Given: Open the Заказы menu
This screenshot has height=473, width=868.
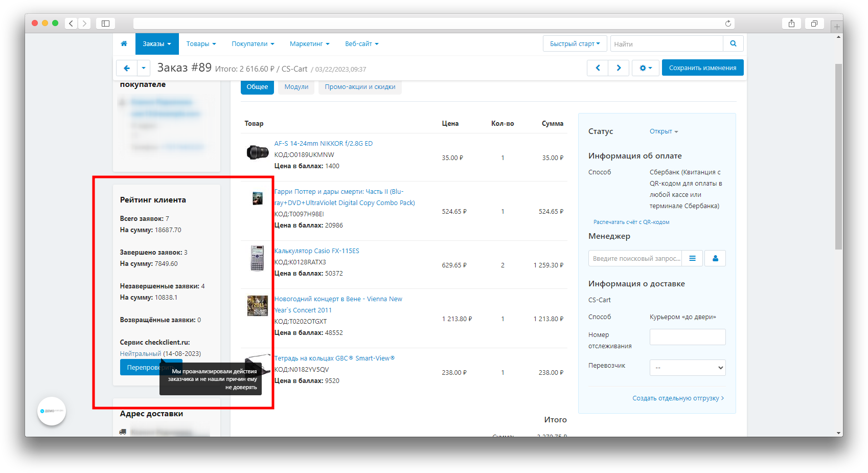Looking at the screenshot, I should coord(157,44).
